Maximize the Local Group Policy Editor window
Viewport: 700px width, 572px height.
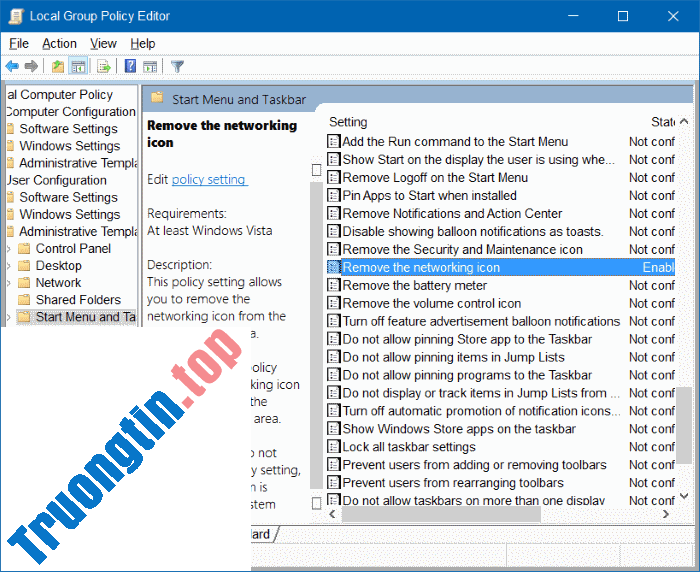tap(623, 16)
